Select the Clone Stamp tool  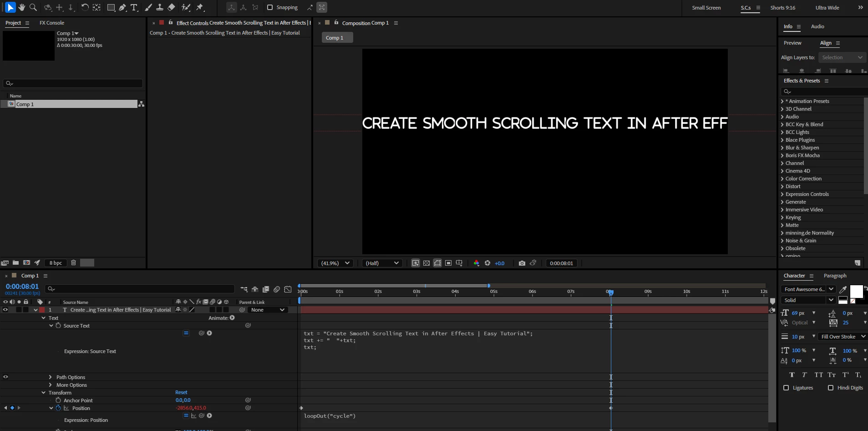pos(160,7)
